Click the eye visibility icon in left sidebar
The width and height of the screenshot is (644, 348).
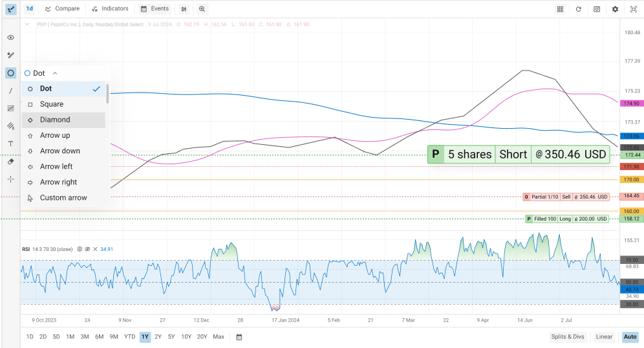(10, 38)
